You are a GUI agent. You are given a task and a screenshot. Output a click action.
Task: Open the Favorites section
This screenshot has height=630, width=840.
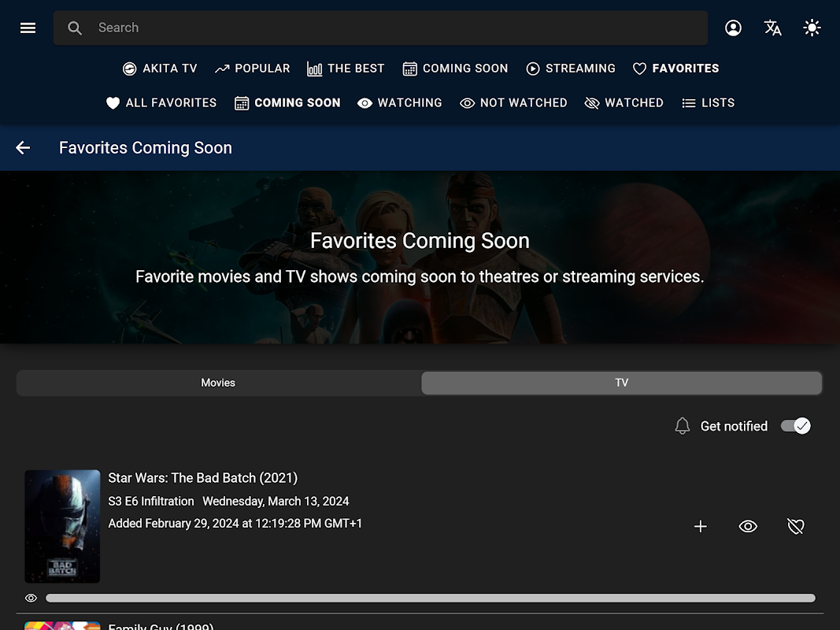point(675,69)
